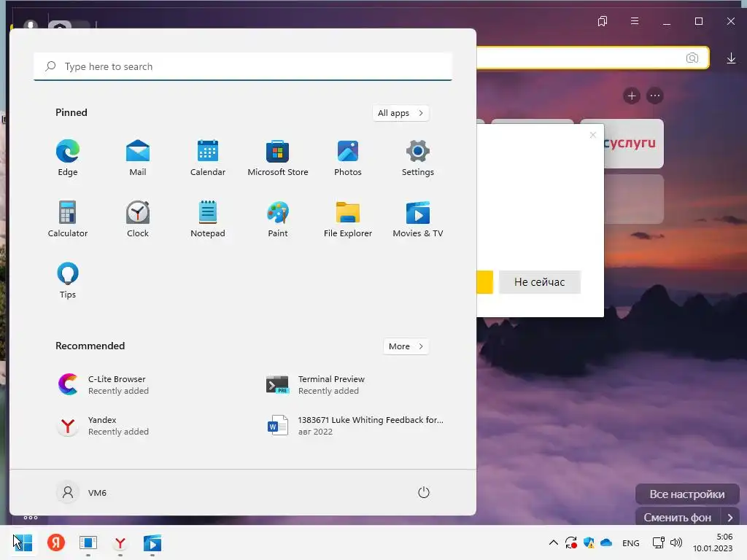Close the browser popup dialog
The height and width of the screenshot is (560, 747).
(x=592, y=135)
